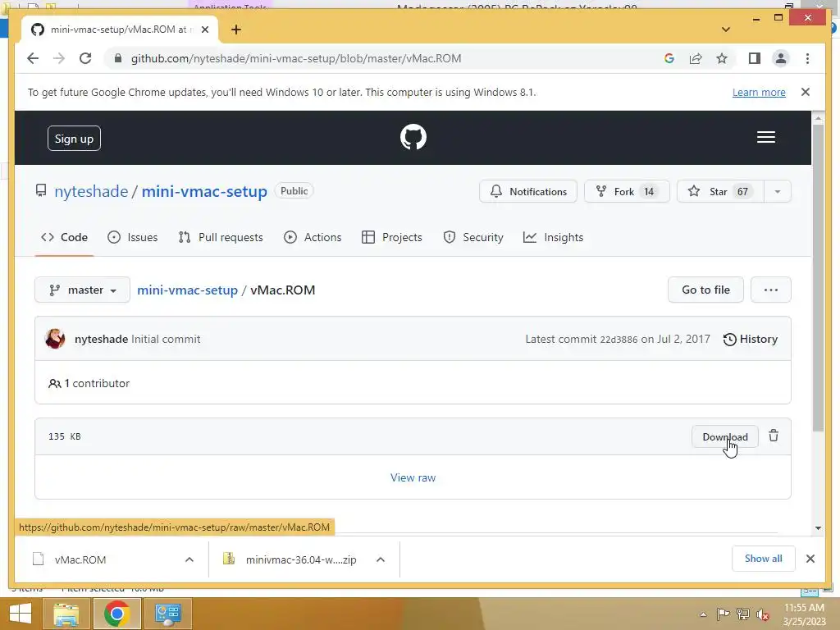
Task: Open File Explorer from taskbar
Action: [x=66, y=614]
